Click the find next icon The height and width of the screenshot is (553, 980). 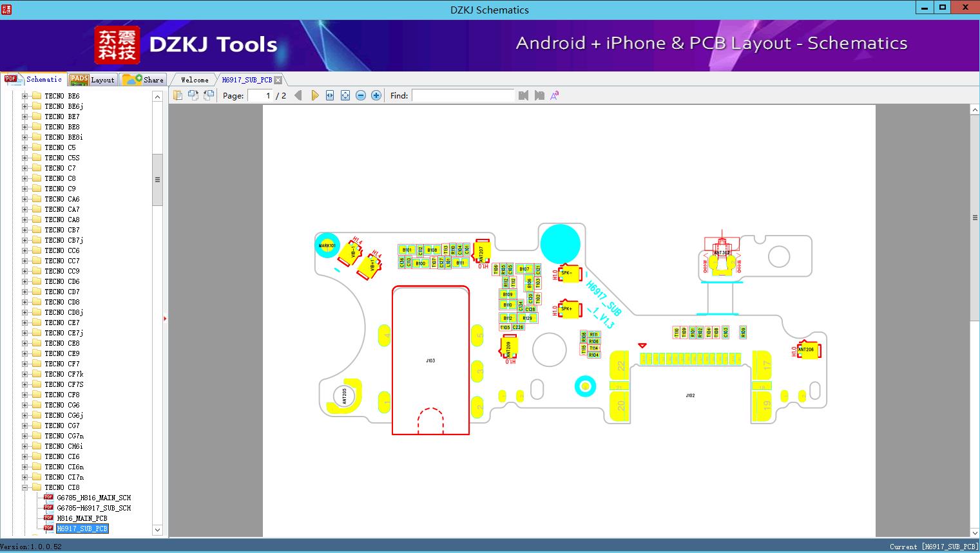point(539,95)
